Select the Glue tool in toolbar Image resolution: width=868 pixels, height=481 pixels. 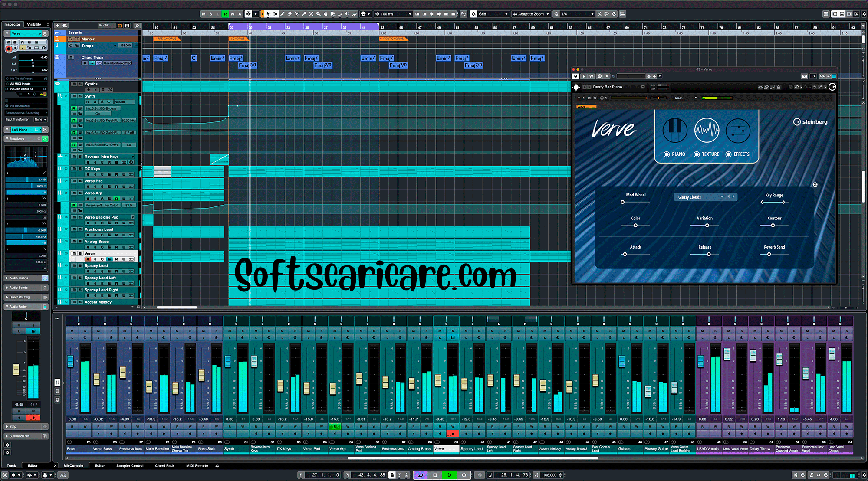(x=304, y=14)
